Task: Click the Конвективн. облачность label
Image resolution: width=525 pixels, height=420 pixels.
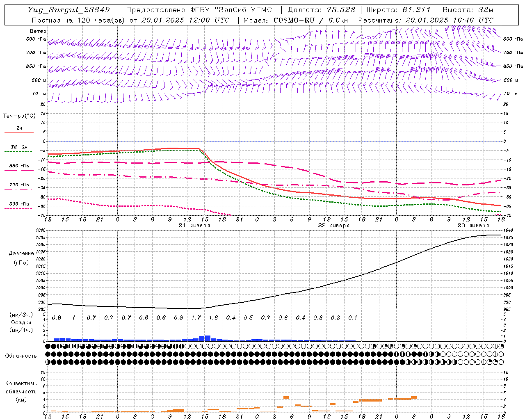Action: 21,387
